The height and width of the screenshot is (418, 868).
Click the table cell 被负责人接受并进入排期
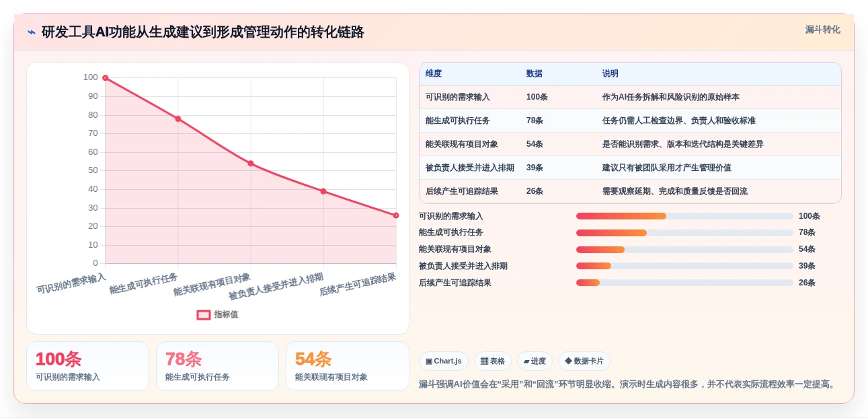(x=470, y=168)
